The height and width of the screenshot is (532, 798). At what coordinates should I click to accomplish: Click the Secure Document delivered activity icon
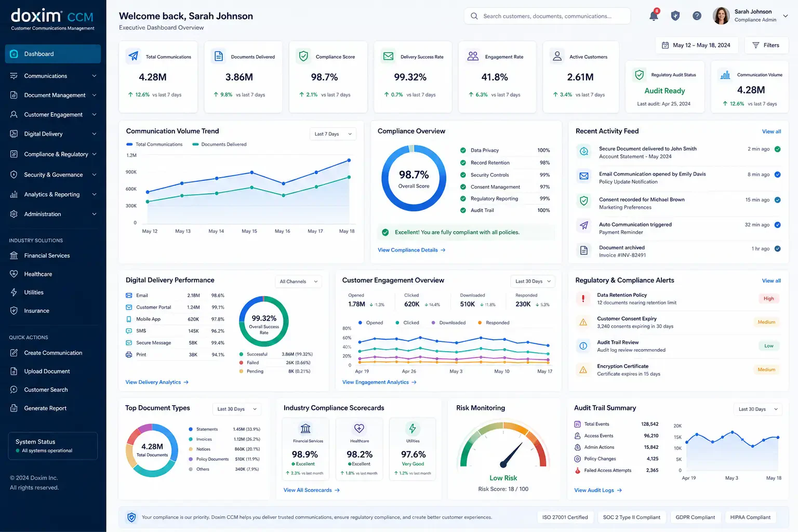point(584,151)
